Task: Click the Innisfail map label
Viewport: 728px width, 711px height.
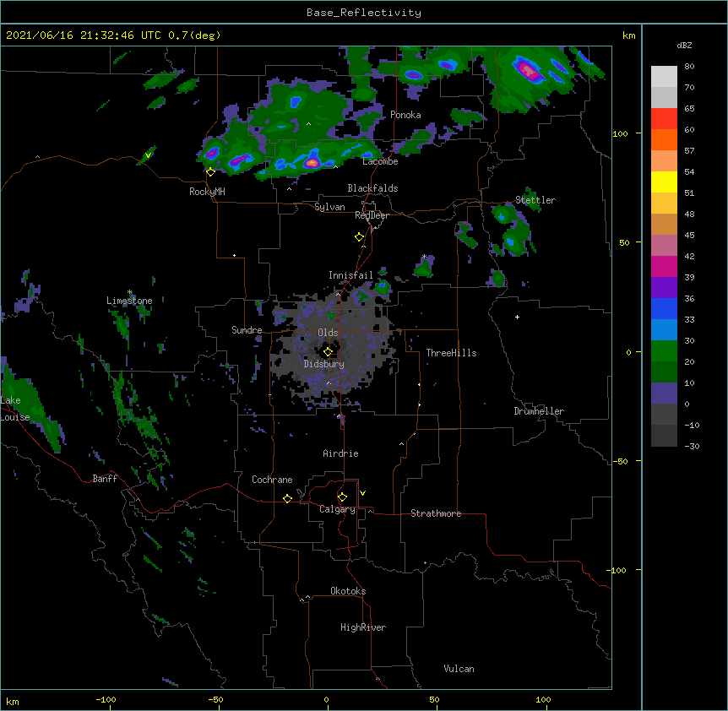Action: pyautogui.click(x=350, y=275)
